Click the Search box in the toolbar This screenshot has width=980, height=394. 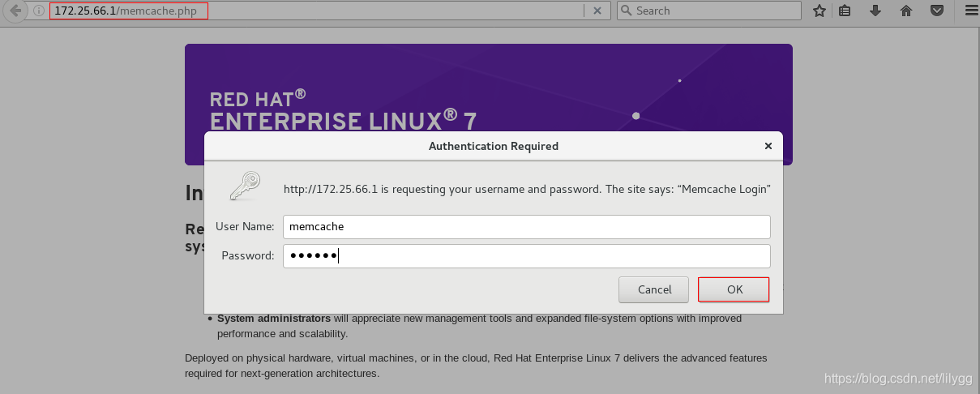[x=708, y=11]
